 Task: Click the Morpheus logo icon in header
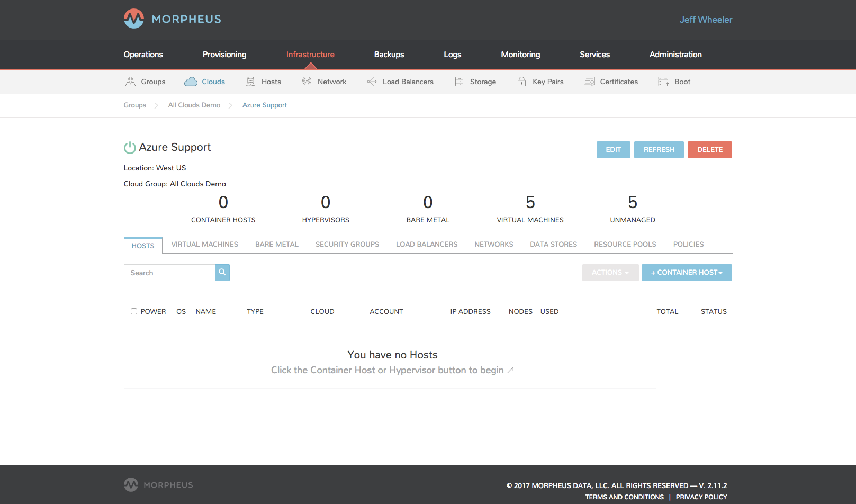coord(134,19)
